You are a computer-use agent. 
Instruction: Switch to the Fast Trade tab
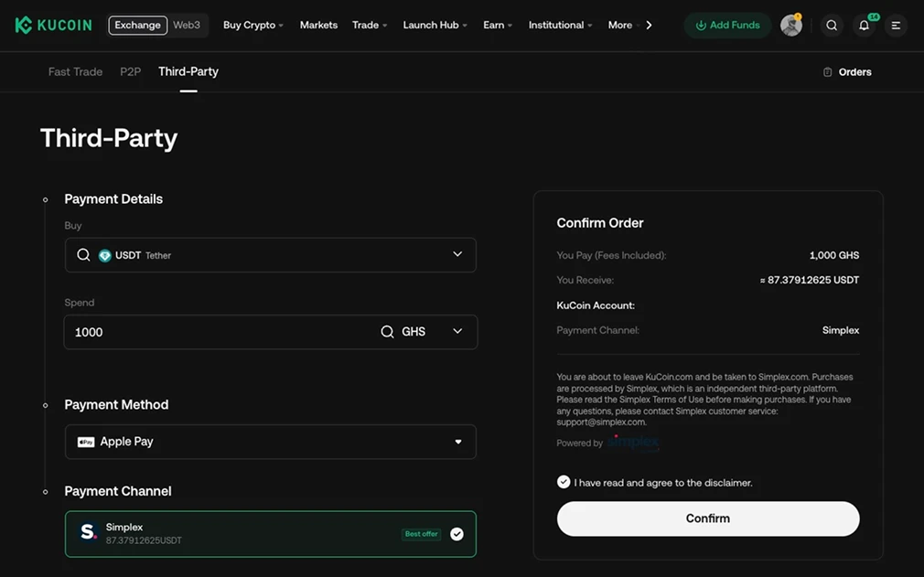coord(74,71)
